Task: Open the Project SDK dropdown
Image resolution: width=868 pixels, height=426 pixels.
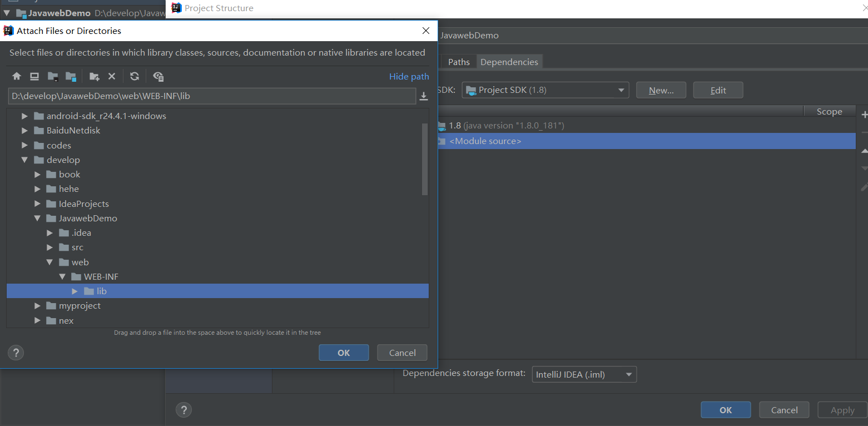Action: 545,90
